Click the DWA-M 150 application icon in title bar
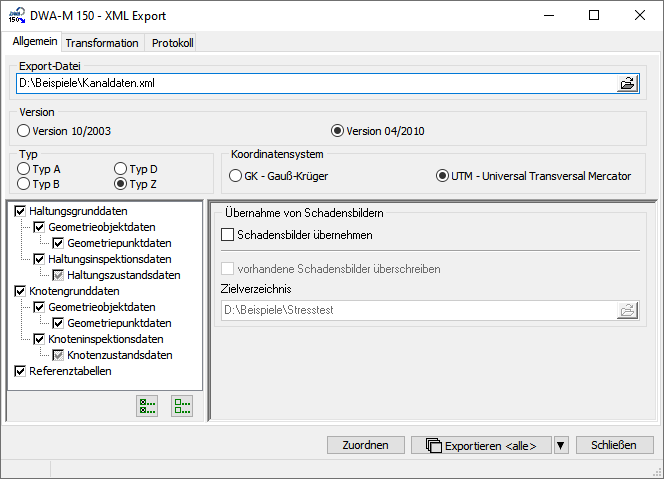The image size is (664, 479). pos(17,16)
